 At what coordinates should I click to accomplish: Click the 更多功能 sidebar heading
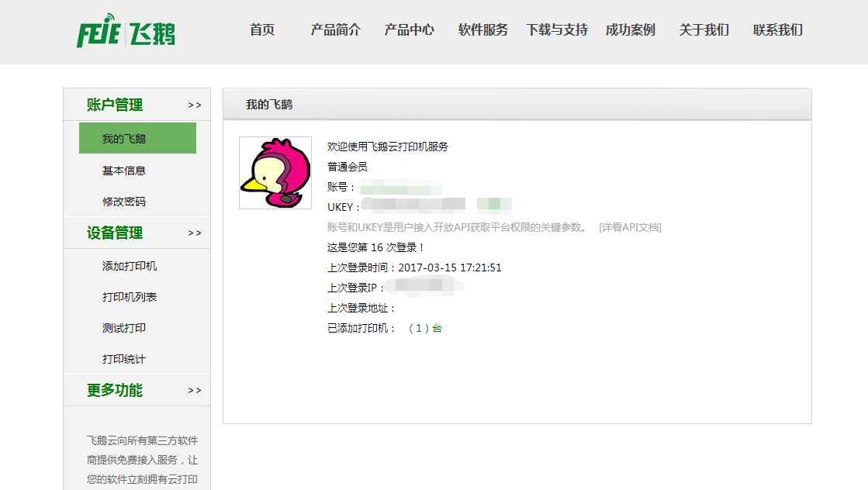pyautogui.click(x=115, y=391)
